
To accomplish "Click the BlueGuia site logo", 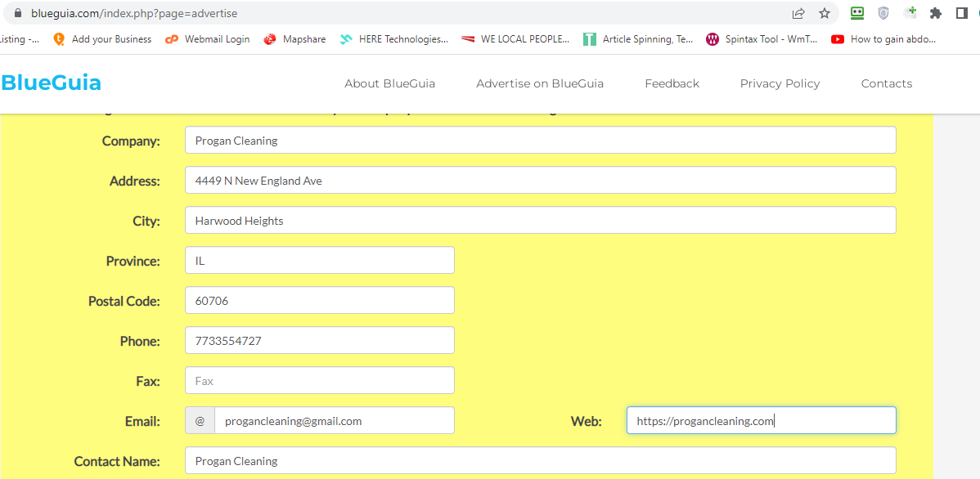I will click(x=52, y=83).
